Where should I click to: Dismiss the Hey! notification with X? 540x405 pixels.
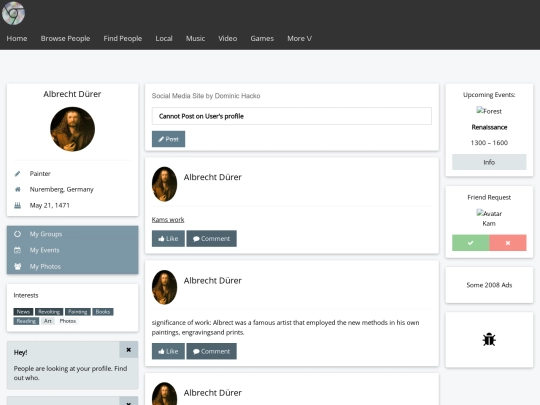tap(128, 350)
